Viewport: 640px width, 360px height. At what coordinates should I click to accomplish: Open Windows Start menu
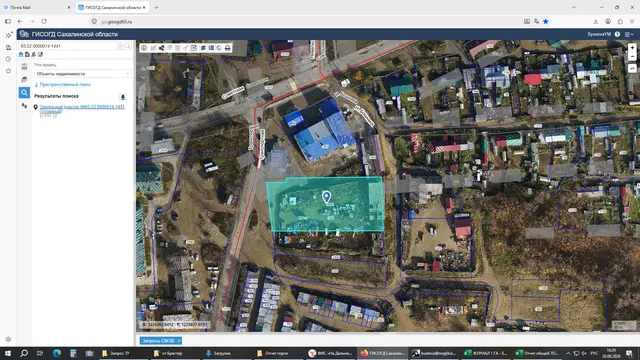[8, 353]
